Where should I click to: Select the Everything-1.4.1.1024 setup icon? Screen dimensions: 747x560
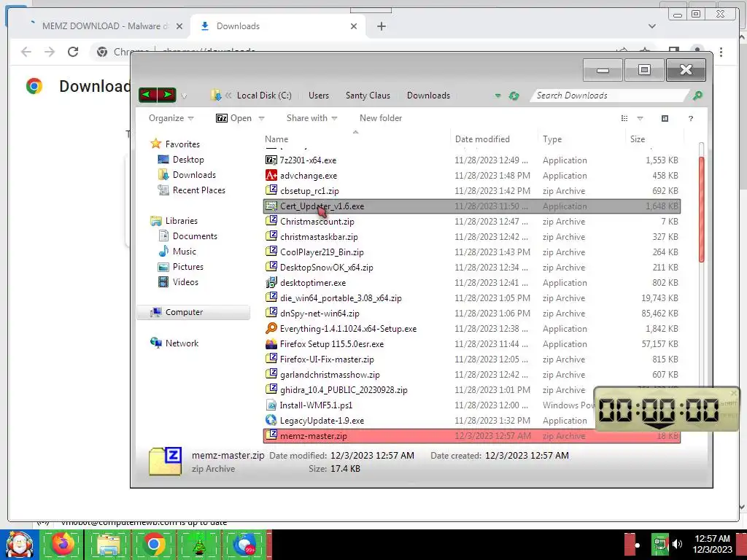pos(271,329)
